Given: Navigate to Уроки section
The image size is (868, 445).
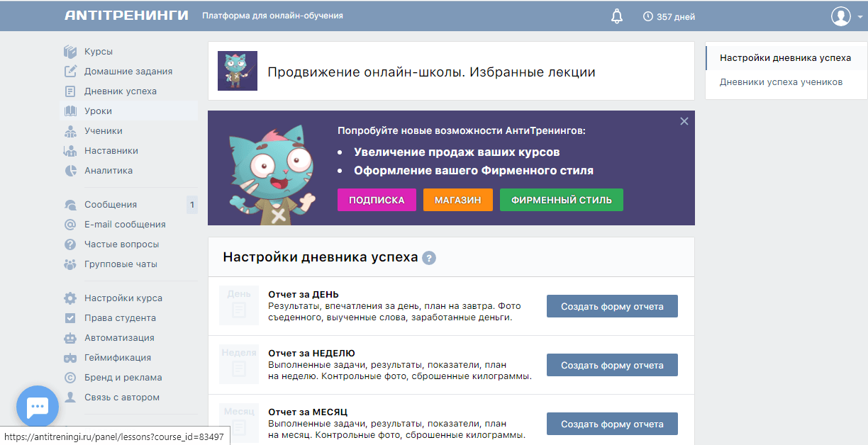Looking at the screenshot, I should pyautogui.click(x=98, y=111).
